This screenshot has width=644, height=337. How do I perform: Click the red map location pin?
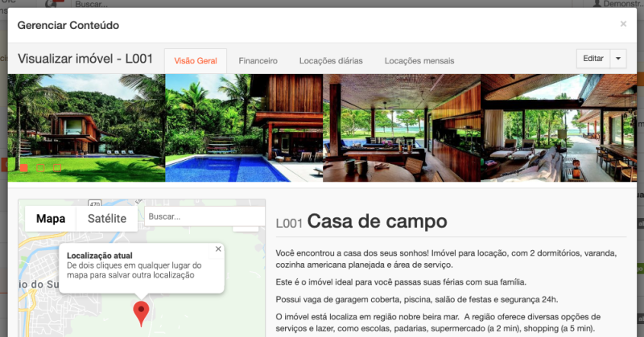[142, 312]
